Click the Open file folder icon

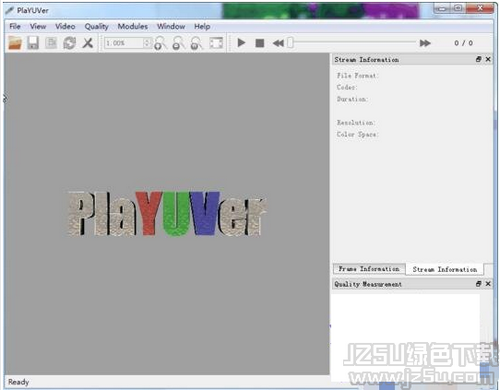pos(15,43)
